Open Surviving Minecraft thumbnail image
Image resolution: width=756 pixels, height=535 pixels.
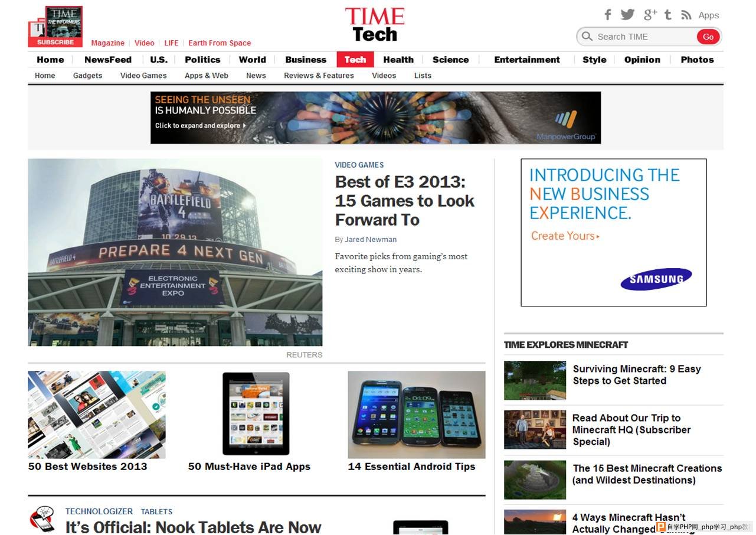(x=535, y=380)
